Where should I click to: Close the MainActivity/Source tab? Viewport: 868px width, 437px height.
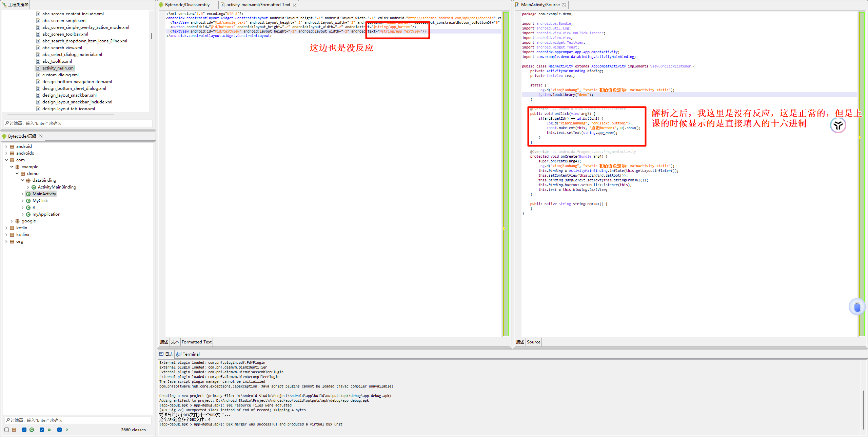[564, 5]
